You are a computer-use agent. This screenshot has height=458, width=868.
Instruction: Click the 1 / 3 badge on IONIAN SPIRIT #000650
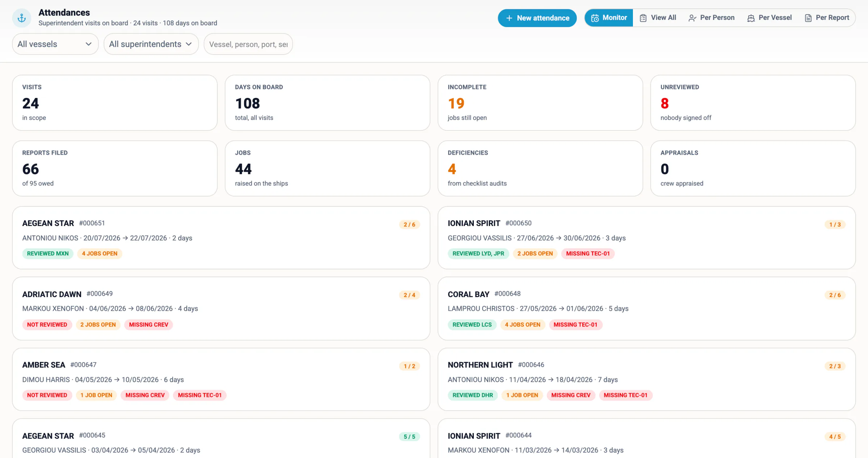tap(835, 224)
